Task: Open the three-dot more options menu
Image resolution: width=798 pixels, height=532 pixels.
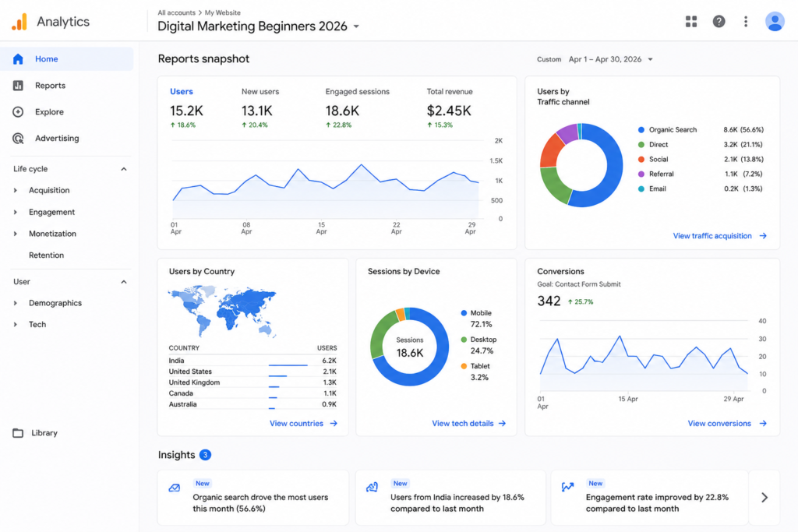Action: click(x=746, y=21)
